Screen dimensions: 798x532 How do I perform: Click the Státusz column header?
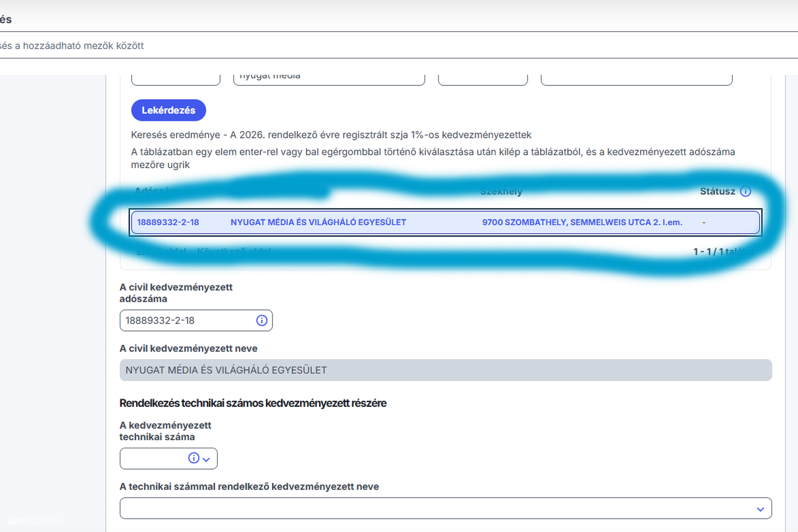click(717, 191)
